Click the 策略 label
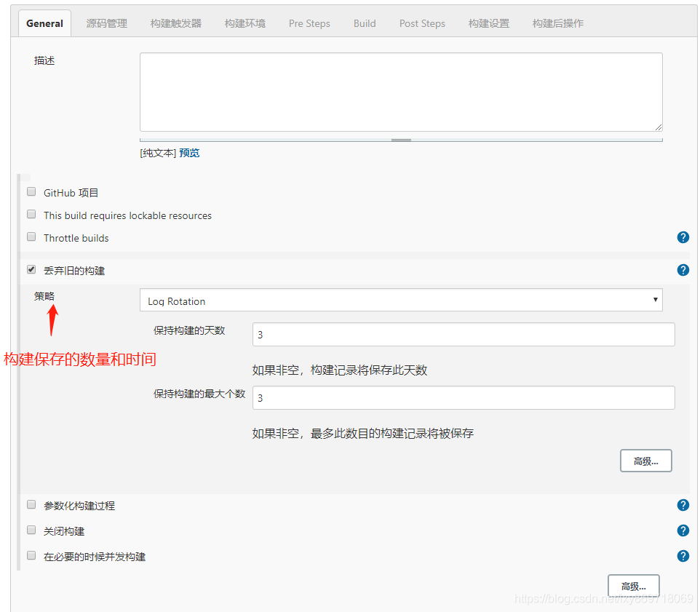 click(x=44, y=296)
